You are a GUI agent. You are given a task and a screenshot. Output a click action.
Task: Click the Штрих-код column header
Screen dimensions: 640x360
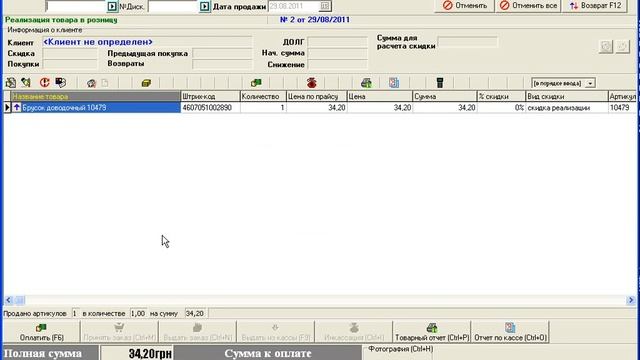tap(210, 97)
